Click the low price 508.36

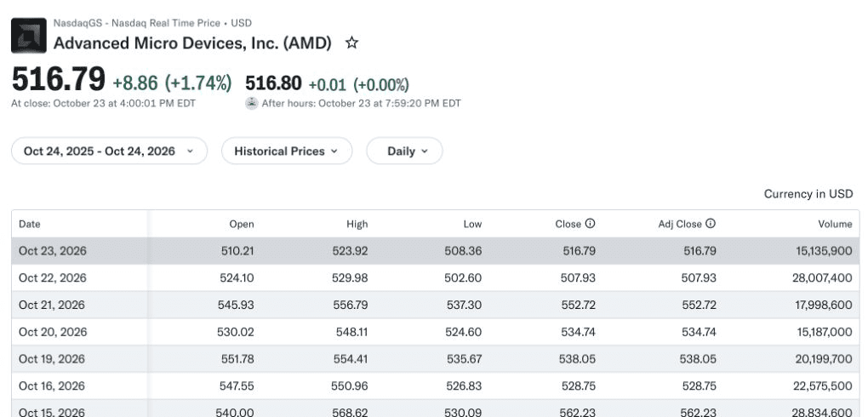pos(463,251)
